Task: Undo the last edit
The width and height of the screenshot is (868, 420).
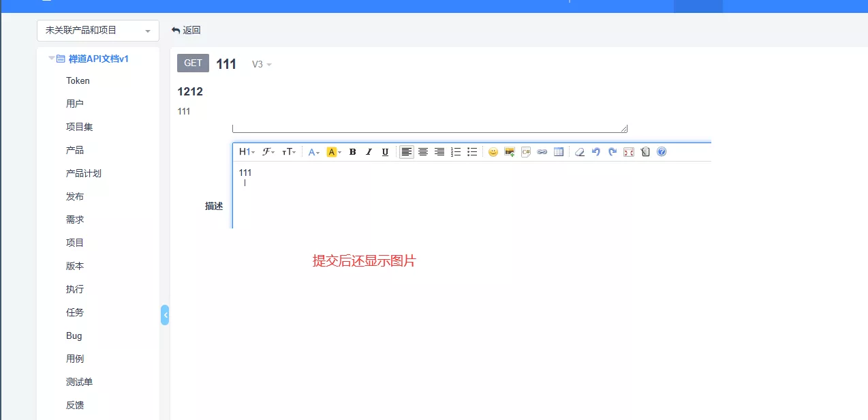Action: [596, 152]
